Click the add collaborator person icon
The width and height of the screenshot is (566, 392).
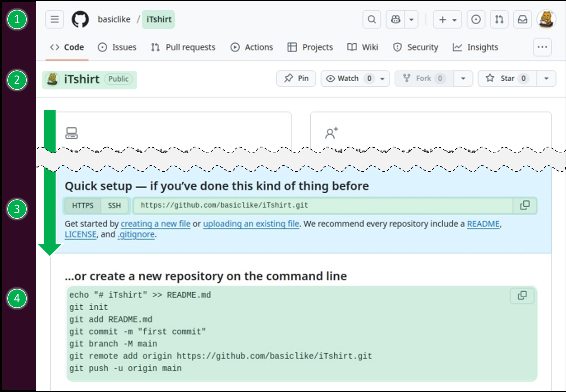(331, 133)
